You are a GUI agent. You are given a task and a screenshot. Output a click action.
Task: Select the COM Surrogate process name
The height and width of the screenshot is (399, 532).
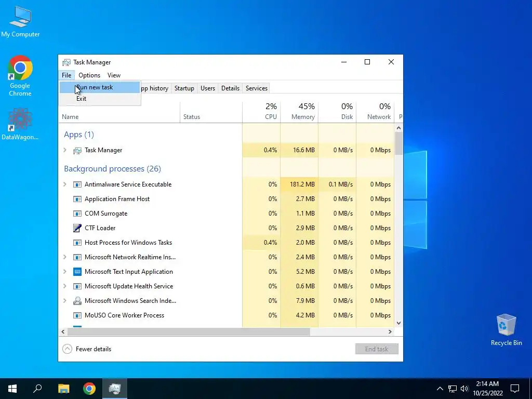tap(106, 214)
